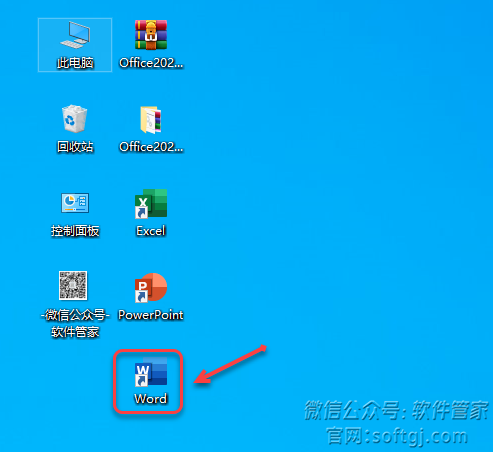Launch the PowerPoint shortcut icon
Screen dimensions: 493x452
pos(151,288)
